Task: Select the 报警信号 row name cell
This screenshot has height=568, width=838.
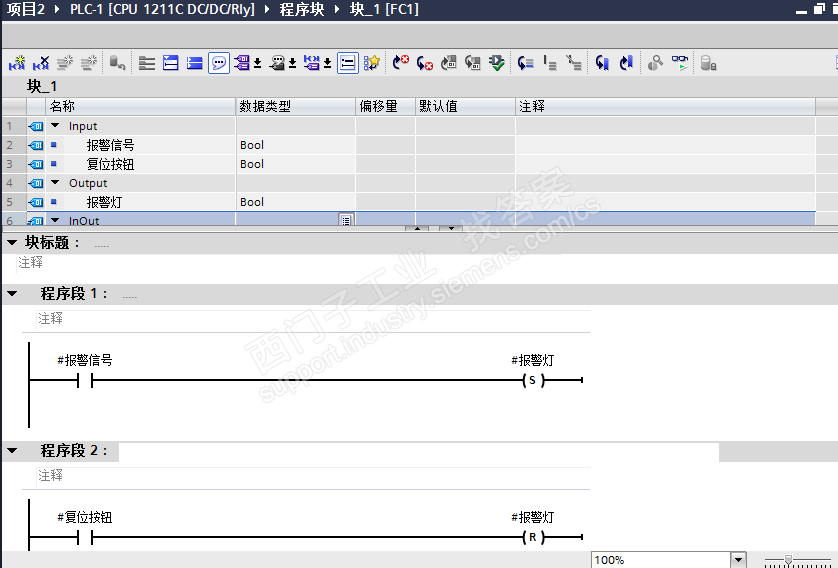Action: tap(149, 145)
